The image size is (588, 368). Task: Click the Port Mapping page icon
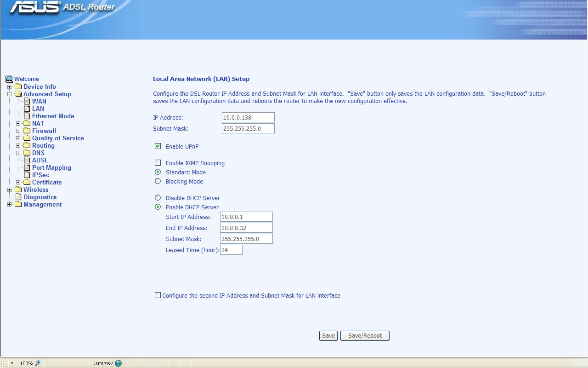click(27, 167)
